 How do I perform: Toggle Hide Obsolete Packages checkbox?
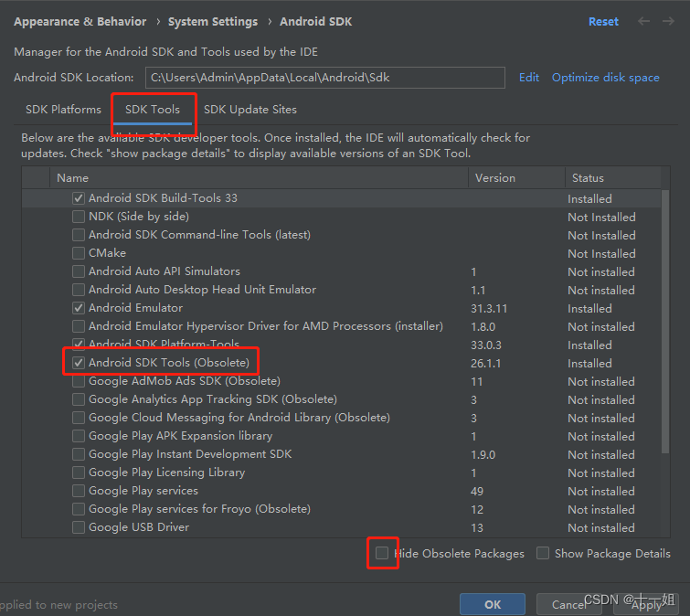(x=382, y=553)
